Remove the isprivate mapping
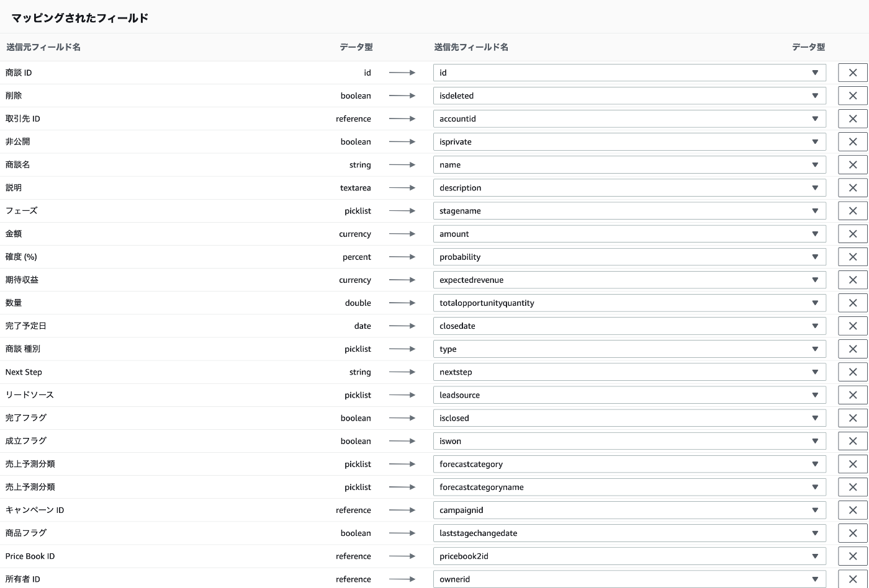The image size is (869, 588). point(852,141)
